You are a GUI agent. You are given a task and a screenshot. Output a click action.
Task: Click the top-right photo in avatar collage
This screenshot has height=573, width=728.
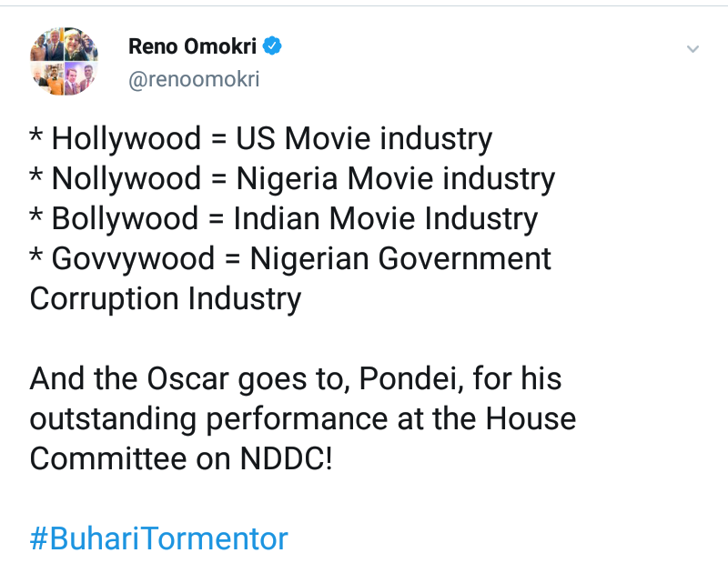point(80,45)
